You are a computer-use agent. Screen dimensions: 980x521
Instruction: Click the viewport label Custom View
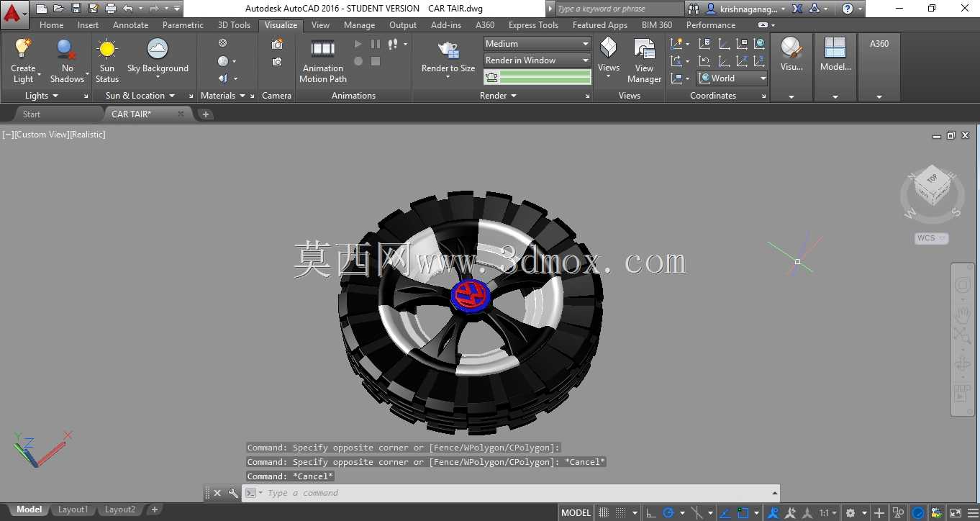click(x=41, y=135)
